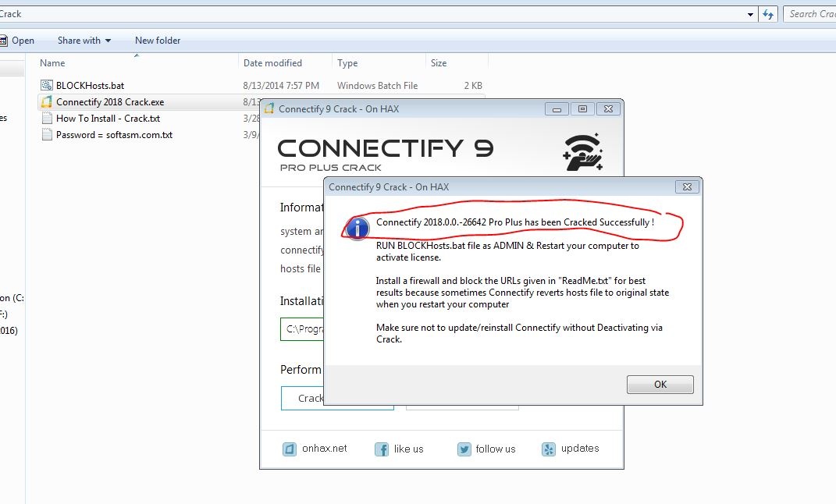Click the Facebook like us icon

(x=381, y=449)
